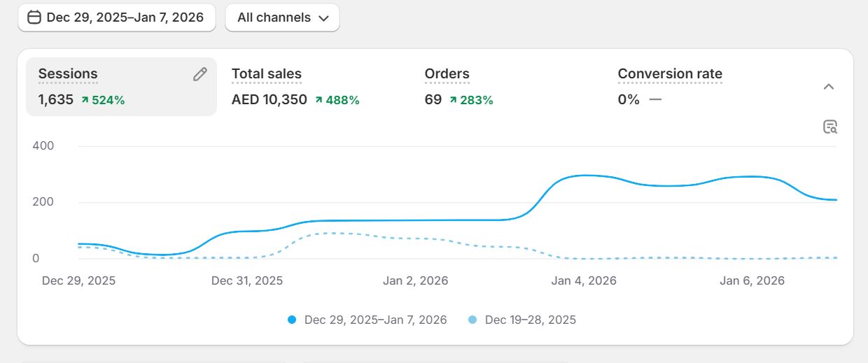This screenshot has width=868, height=363.
Task: Select the Conversion rate metric tab
Action: click(669, 73)
